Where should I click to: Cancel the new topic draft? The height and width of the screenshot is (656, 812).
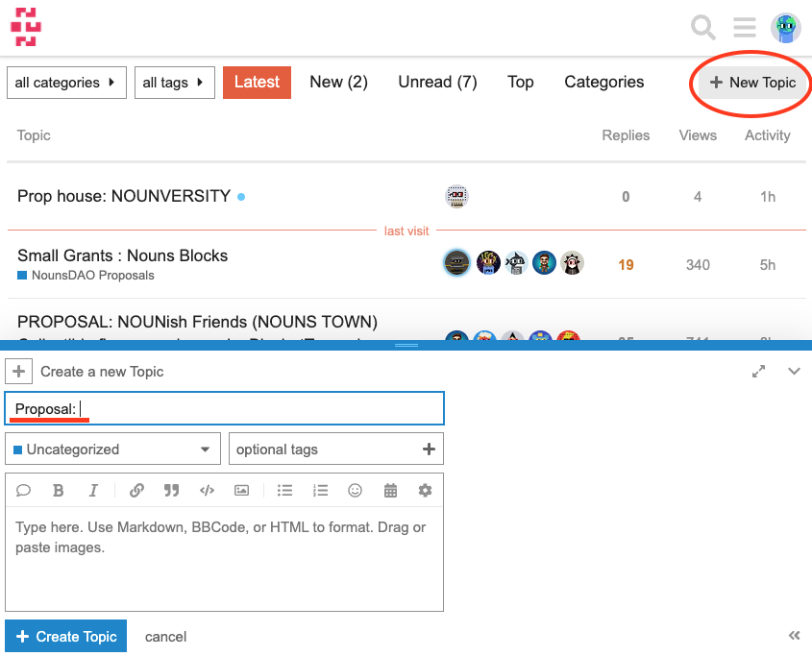pos(165,637)
